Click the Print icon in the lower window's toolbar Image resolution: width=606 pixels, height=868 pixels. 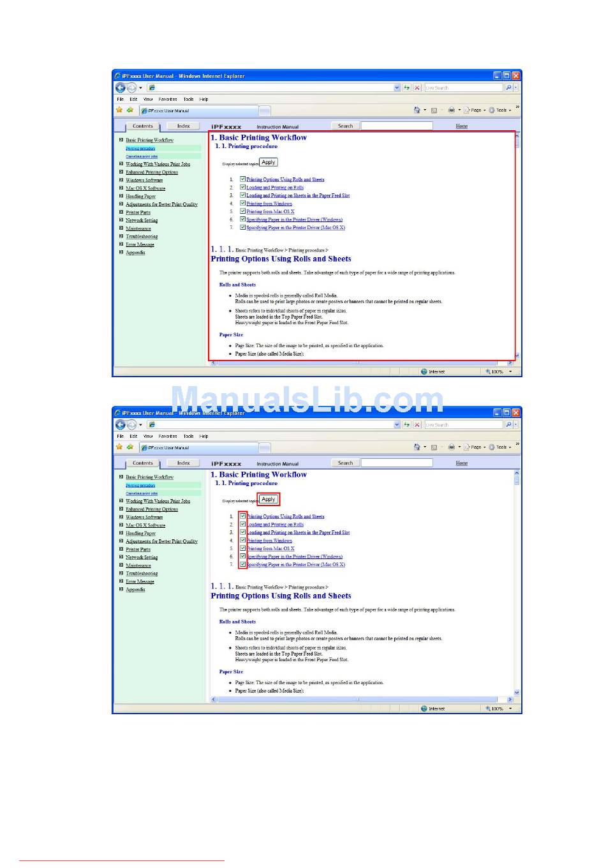(451, 447)
